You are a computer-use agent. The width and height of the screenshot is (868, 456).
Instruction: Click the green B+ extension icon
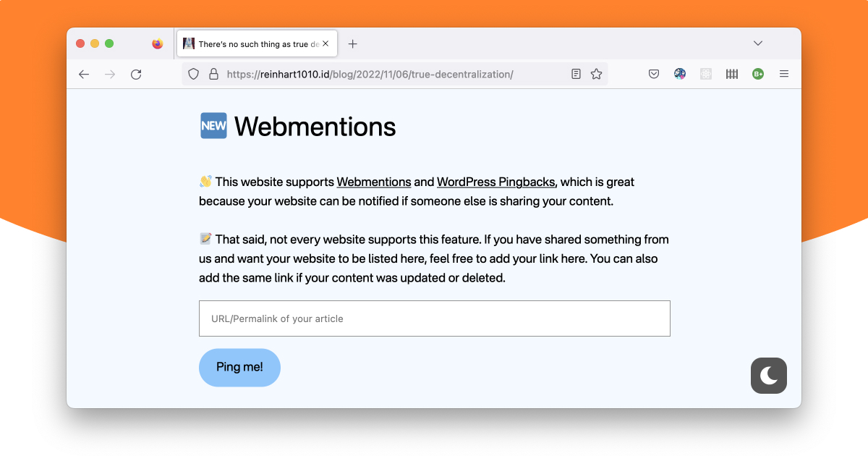758,74
